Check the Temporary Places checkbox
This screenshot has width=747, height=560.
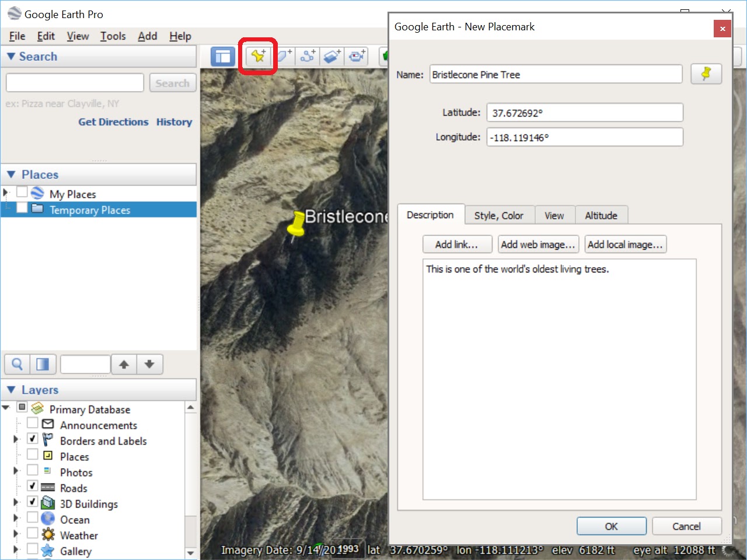click(22, 208)
